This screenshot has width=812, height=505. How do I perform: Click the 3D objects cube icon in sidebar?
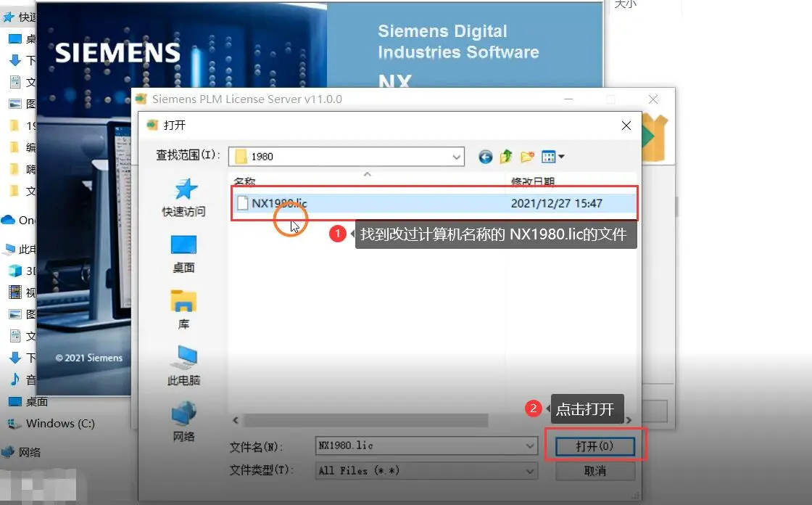point(15,271)
